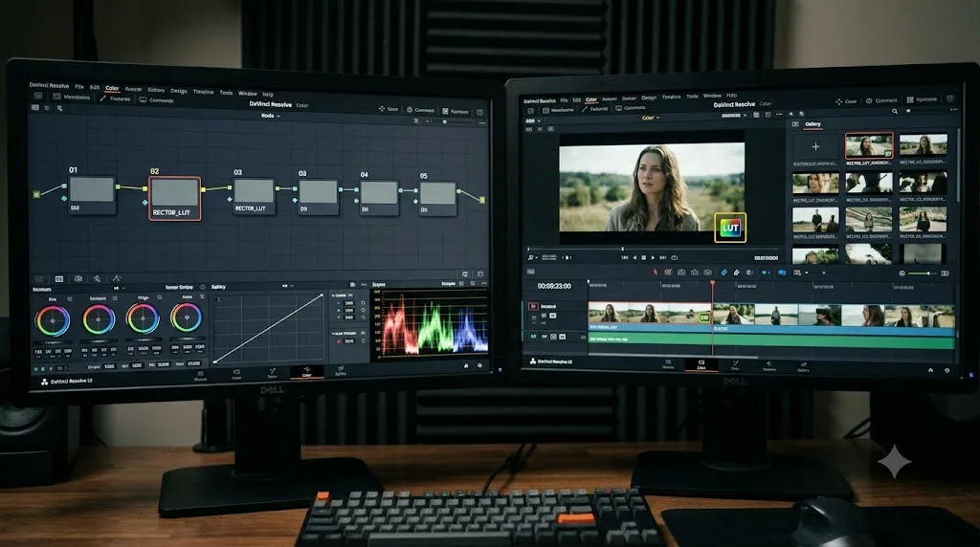Image resolution: width=980 pixels, height=547 pixels.
Task: Toggle the circle next to the red soft-clip value
Action: (x=363, y=341)
